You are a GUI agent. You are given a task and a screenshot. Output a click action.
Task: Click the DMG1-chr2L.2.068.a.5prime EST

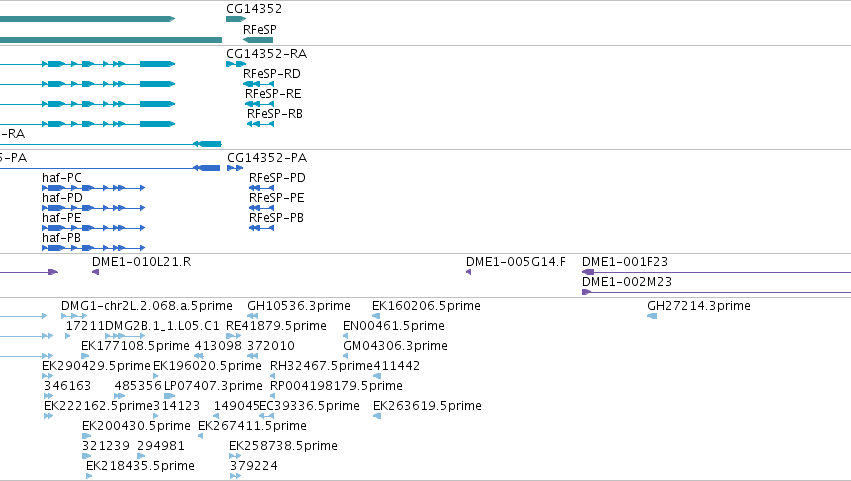(74, 316)
